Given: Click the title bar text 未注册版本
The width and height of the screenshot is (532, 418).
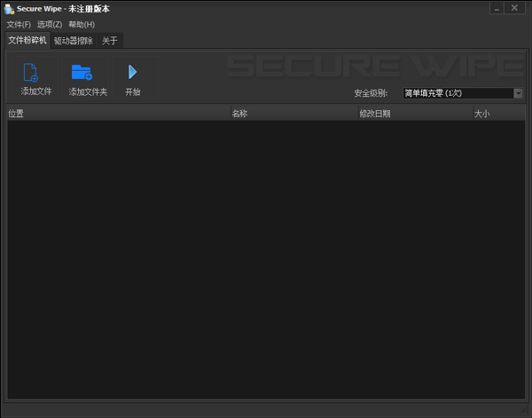Looking at the screenshot, I should point(93,9).
